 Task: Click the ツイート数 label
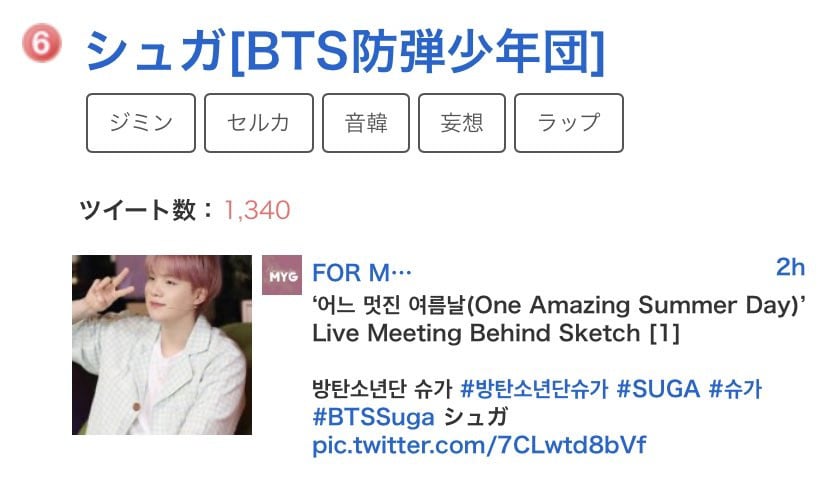click(138, 210)
